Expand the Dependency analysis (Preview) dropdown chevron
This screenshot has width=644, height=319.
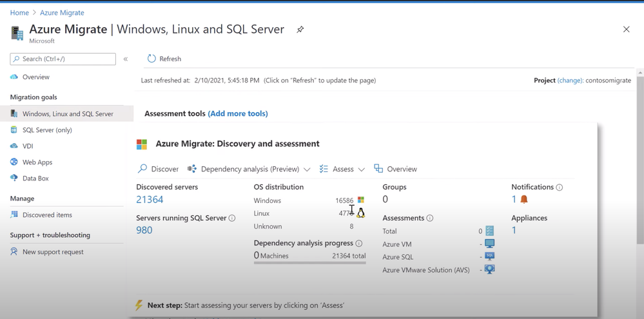click(x=306, y=169)
